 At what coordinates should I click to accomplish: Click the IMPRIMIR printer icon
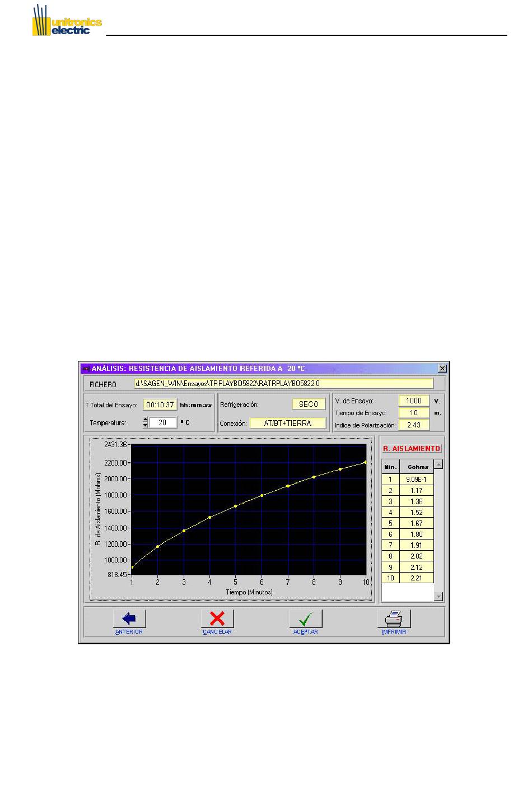pos(394,619)
